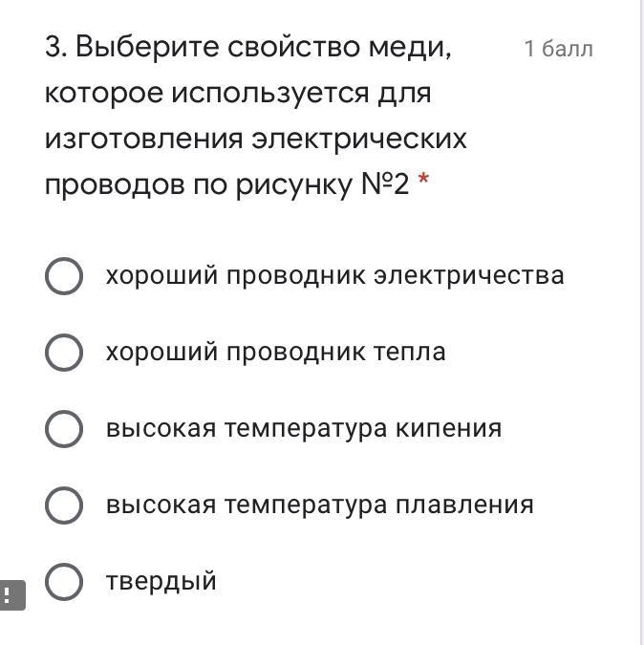Select the 'твердый' radio button
The image size is (644, 645).
coord(64,582)
